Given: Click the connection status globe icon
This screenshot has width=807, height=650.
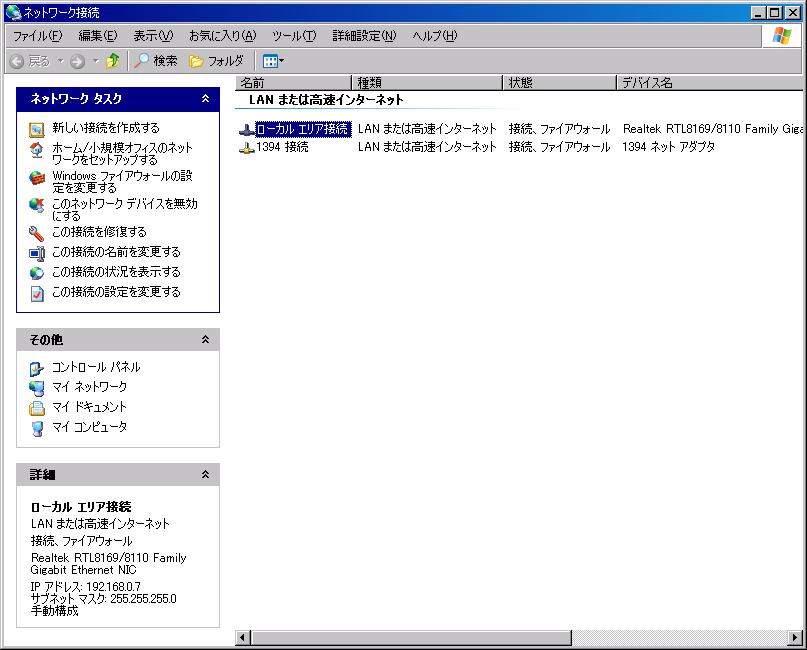Looking at the screenshot, I should 37,273.
